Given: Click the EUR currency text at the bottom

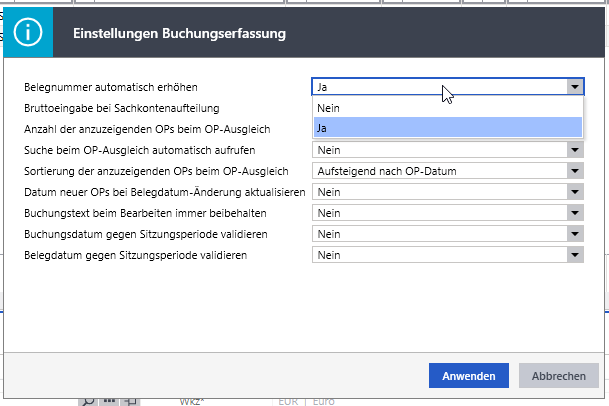Looking at the screenshot, I should pyautogui.click(x=289, y=401).
